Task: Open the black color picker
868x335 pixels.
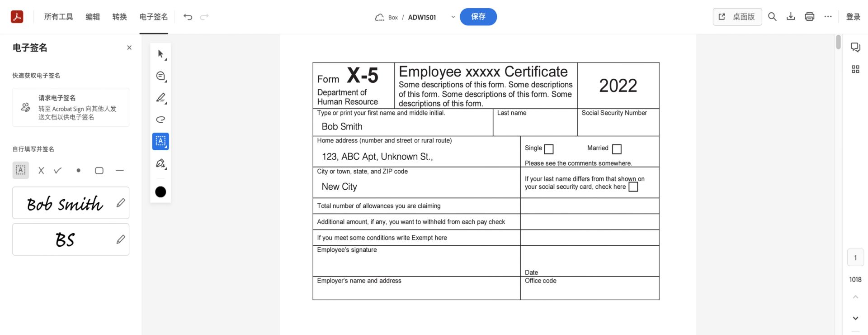Action: pos(160,192)
